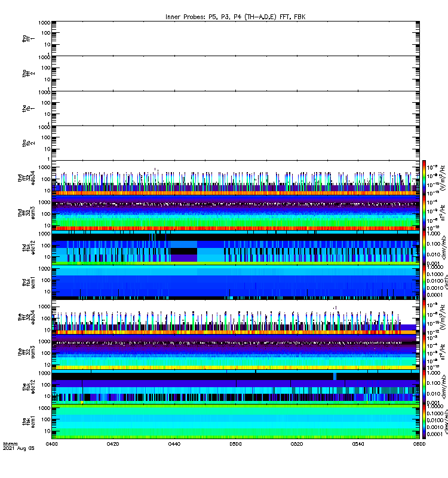The width and height of the screenshot is (448, 478).
Task: Click the 'the fff 32 scm3' panel label
Action: pyautogui.click(x=26, y=352)
